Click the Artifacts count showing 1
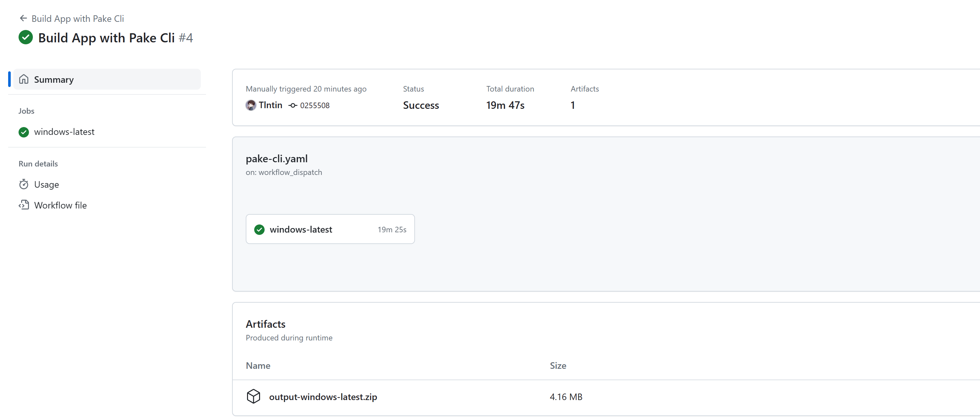 (x=573, y=105)
